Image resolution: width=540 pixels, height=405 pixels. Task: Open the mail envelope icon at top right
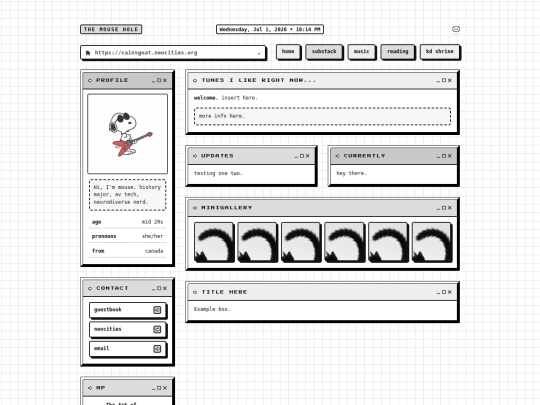click(456, 29)
